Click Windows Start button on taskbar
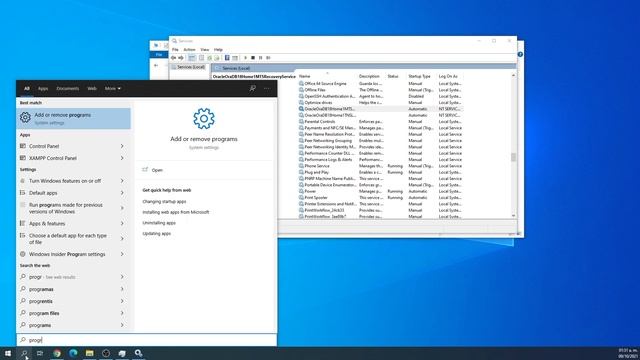 tap(8, 353)
